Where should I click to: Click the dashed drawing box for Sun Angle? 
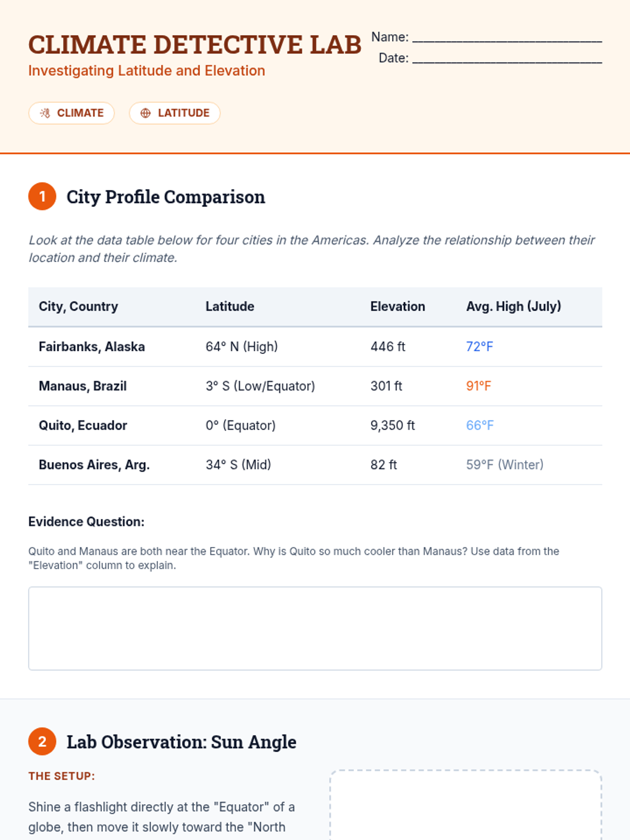465,806
